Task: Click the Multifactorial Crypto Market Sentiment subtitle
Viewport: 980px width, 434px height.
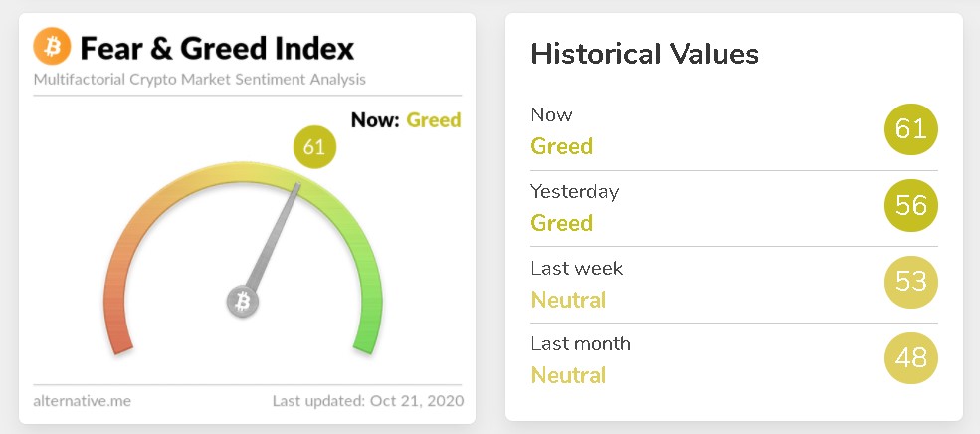Action: click(200, 79)
